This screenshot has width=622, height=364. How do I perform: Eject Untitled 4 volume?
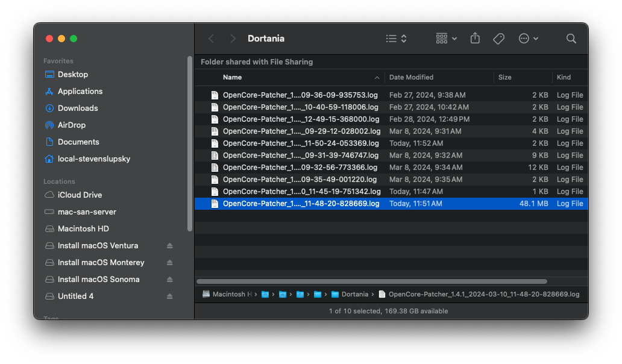click(x=170, y=296)
